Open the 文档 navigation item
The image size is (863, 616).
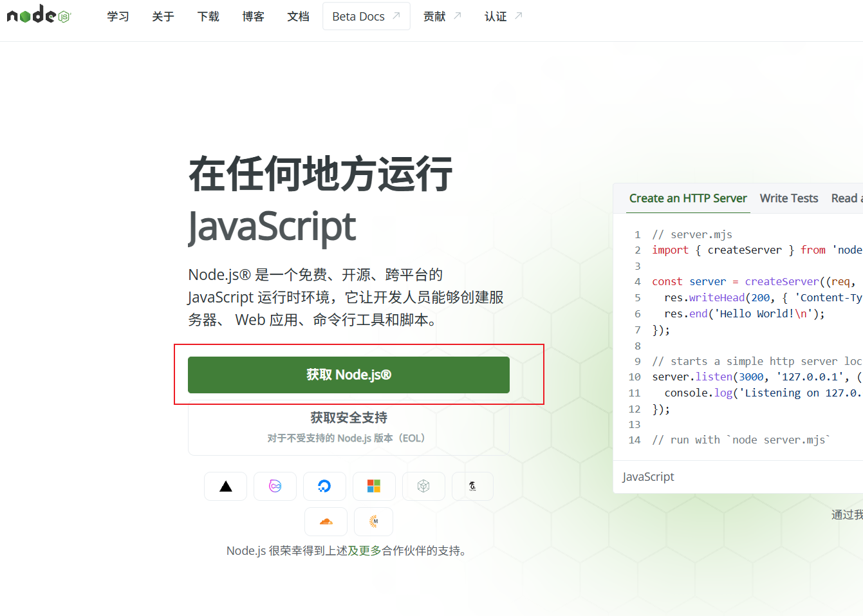[x=298, y=16]
